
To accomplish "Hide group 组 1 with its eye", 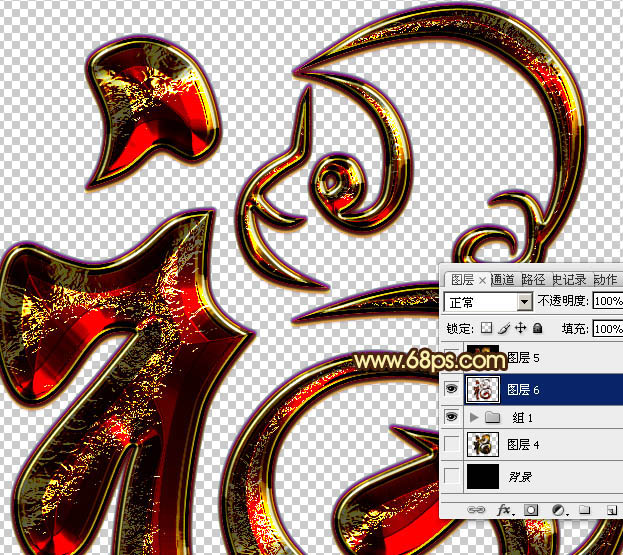I will (x=451, y=417).
